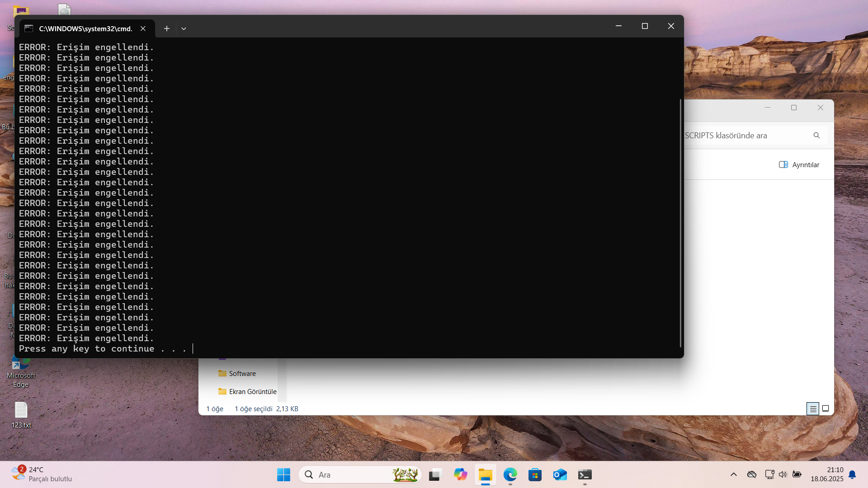
Task: Select the Ekran Görüntüle folder in navigation pane
Action: [x=247, y=392]
